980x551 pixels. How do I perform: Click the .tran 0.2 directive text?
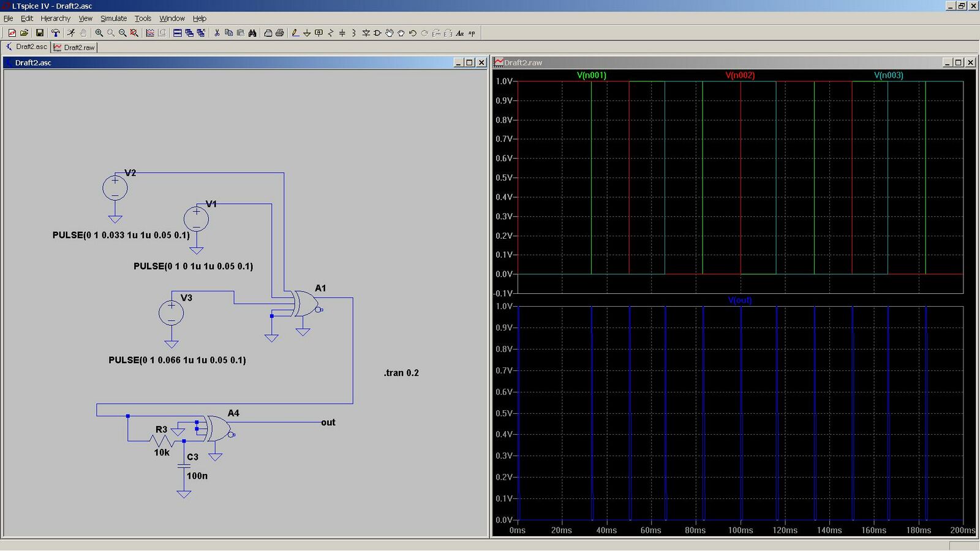click(401, 373)
